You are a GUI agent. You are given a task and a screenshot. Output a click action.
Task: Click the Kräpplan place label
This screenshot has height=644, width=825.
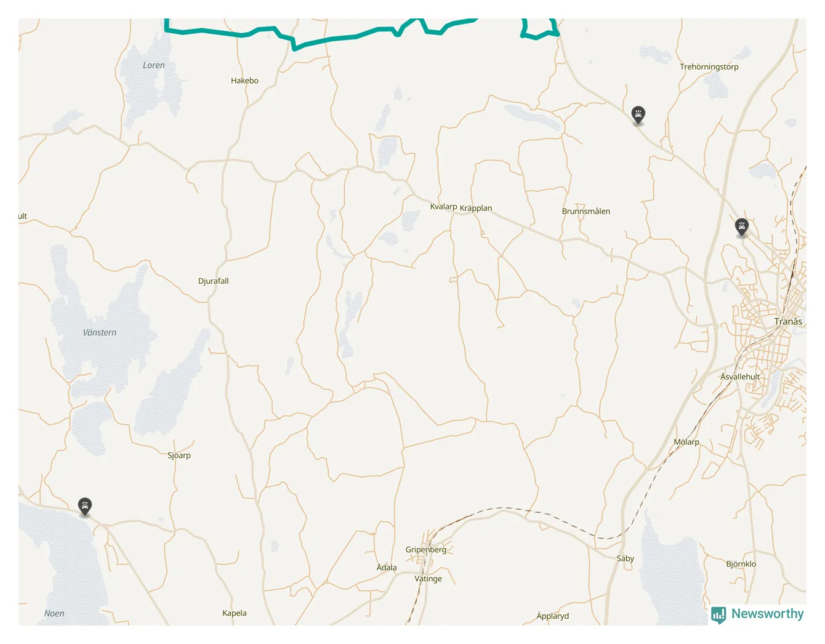(476, 208)
